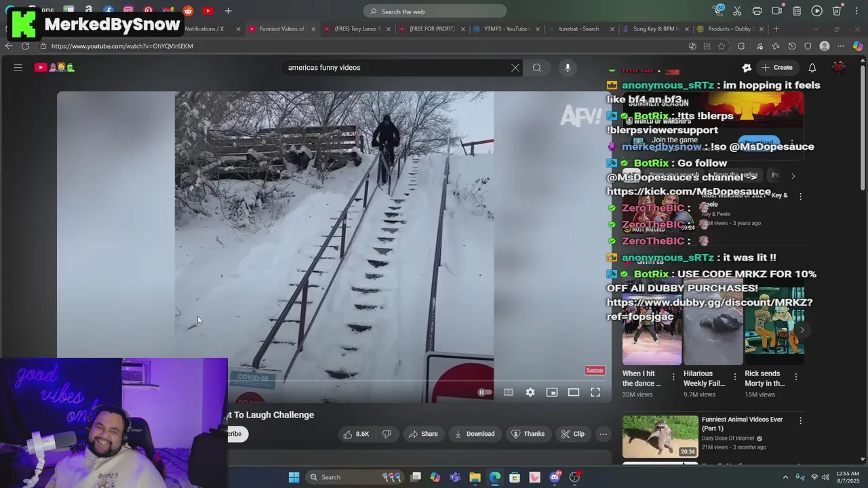The image size is (868, 488).
Task: Open a new browser tab with plus
Action: tap(777, 29)
